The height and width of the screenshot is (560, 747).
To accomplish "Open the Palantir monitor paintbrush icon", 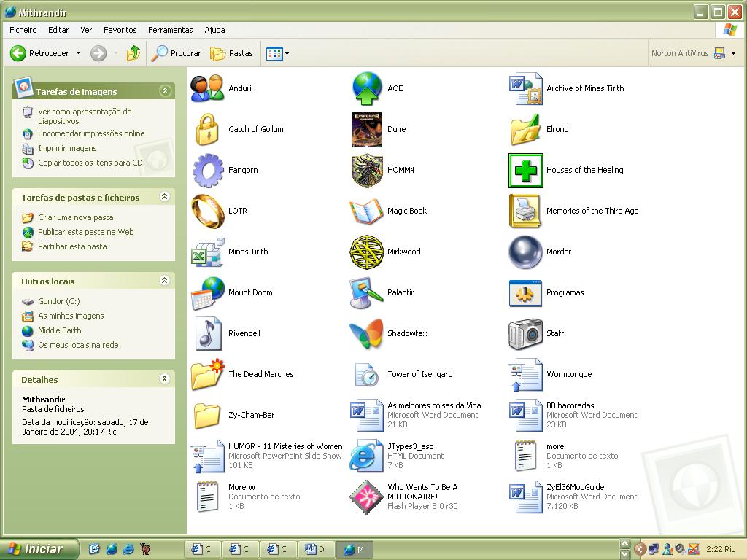I will pyautogui.click(x=366, y=293).
